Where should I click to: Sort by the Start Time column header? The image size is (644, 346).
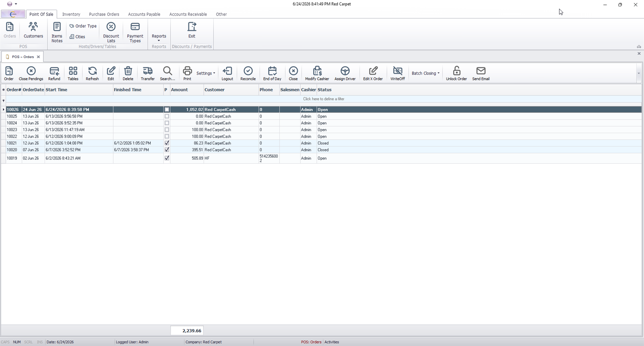pyautogui.click(x=79, y=90)
